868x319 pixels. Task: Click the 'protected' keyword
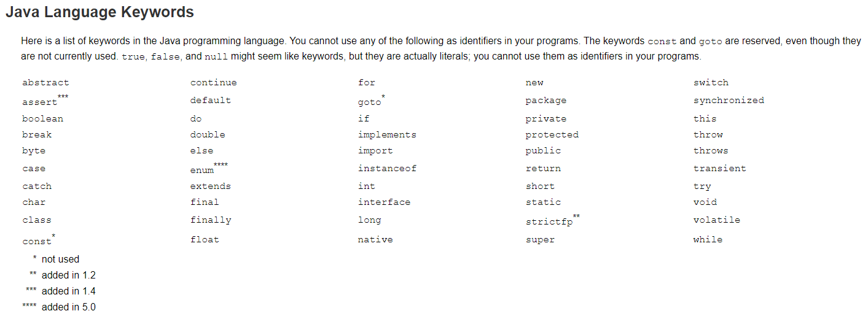click(552, 135)
